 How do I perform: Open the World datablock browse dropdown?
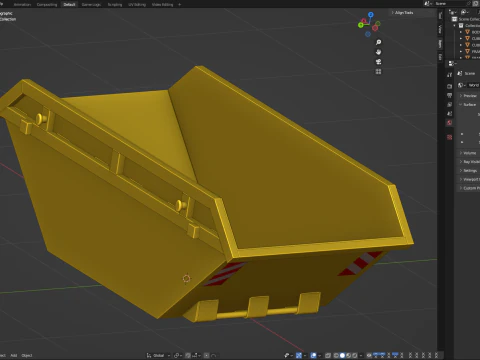click(x=461, y=85)
